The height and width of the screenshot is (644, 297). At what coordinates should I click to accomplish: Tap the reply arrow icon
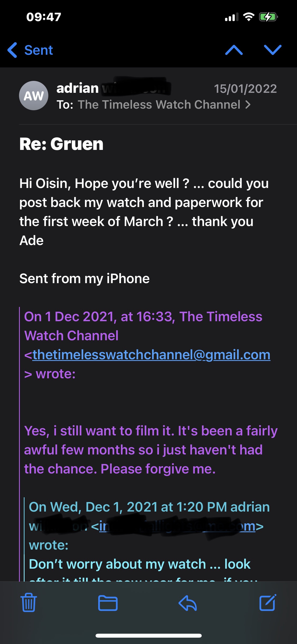point(188,603)
